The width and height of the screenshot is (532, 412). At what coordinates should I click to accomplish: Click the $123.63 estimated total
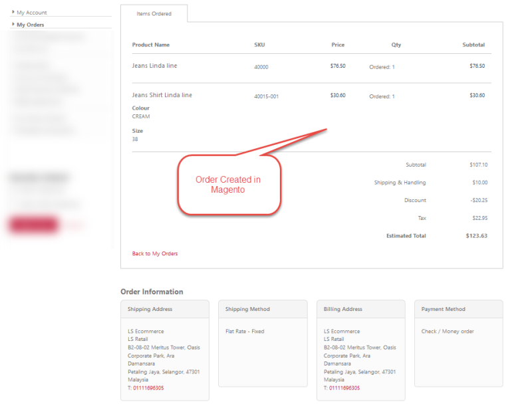[x=477, y=236]
